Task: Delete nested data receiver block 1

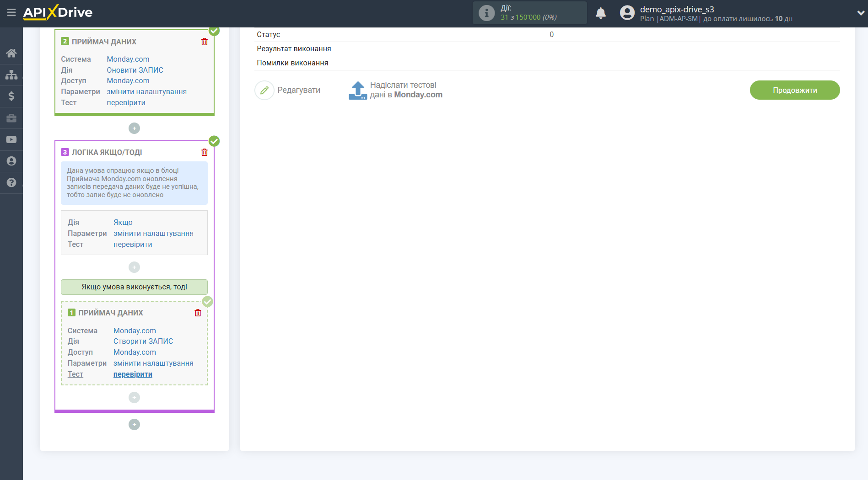Action: click(198, 313)
